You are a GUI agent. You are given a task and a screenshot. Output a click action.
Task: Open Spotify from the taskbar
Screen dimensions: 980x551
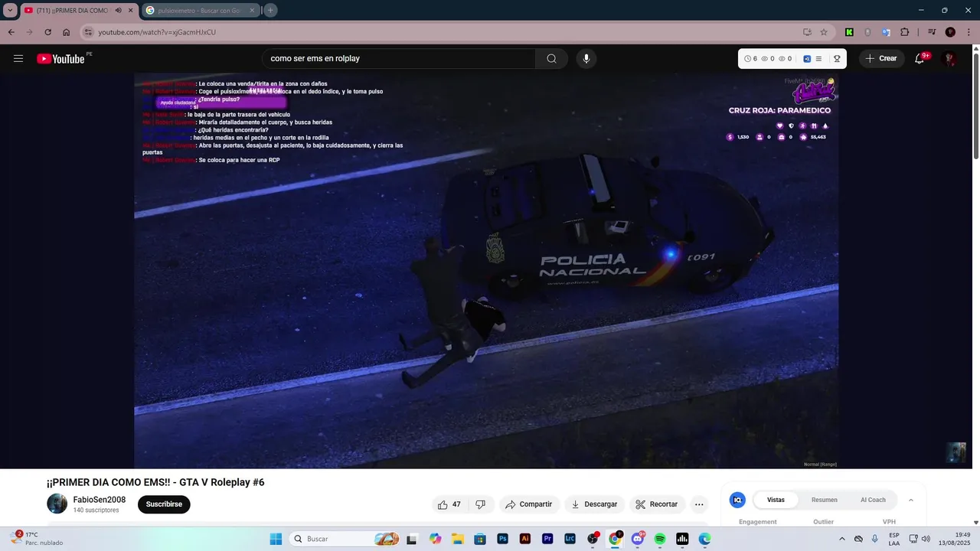tap(660, 539)
